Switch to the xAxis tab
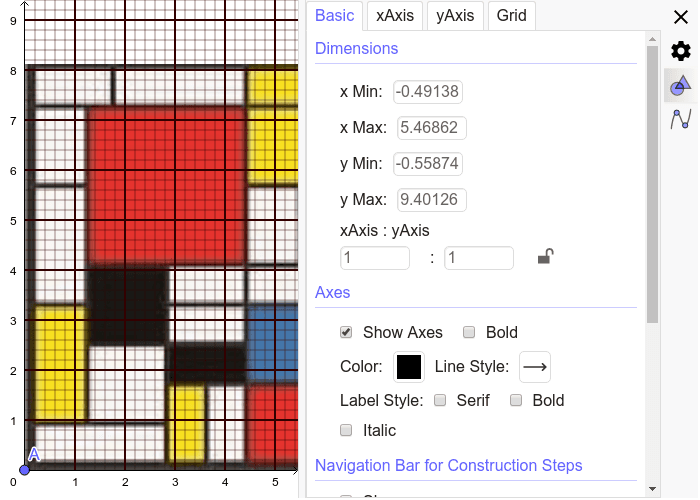Viewport: 700px width, 500px height. tap(395, 16)
